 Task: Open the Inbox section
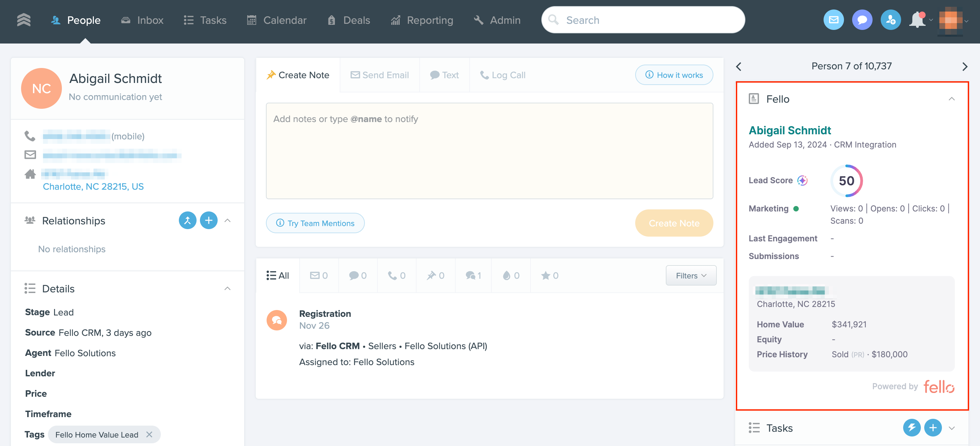click(x=142, y=20)
